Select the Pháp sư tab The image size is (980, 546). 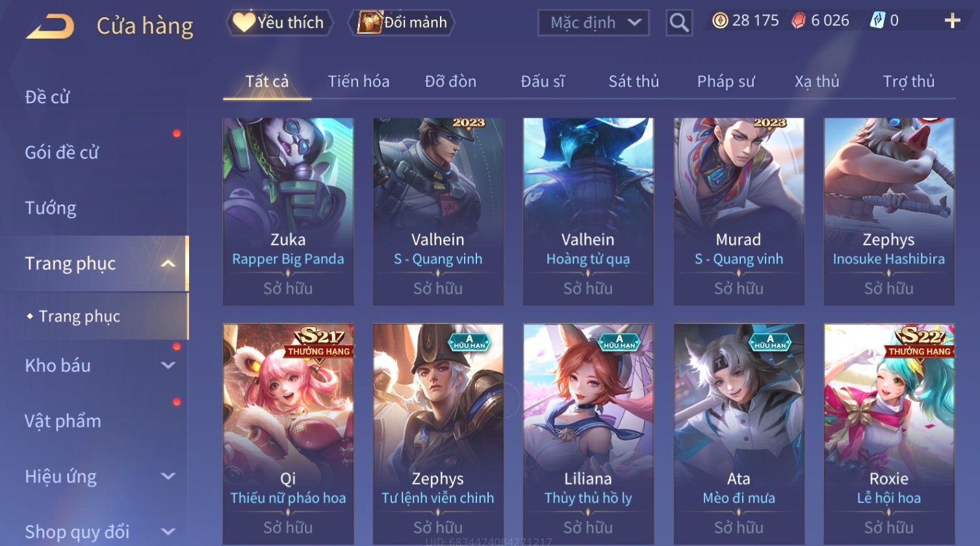tap(726, 81)
